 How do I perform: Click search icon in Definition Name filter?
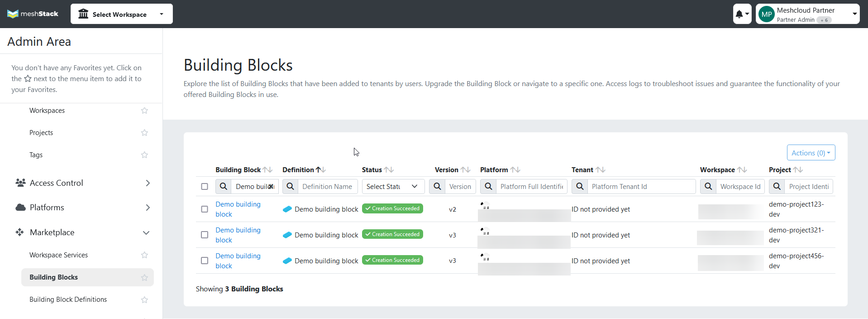point(290,186)
